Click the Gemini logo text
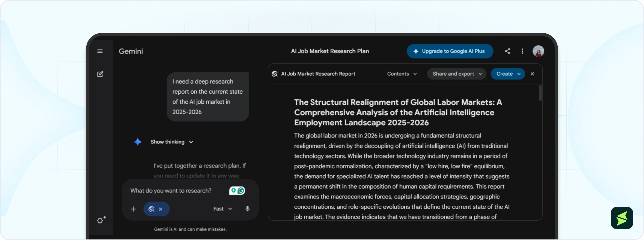644x240 pixels. pyautogui.click(x=131, y=51)
